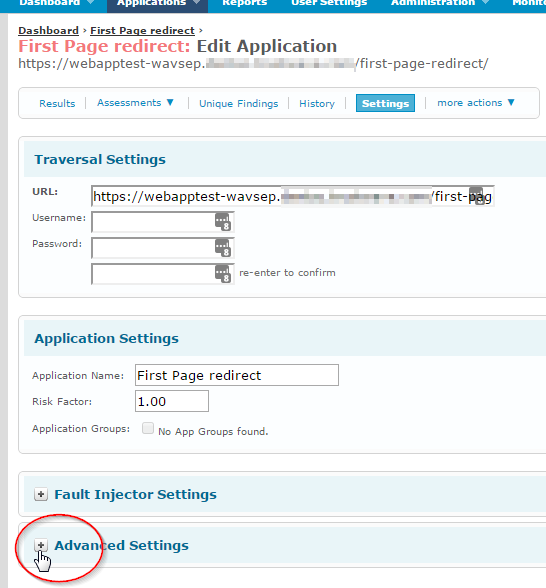Open the Unique Findings tab
This screenshot has height=588, width=546.
238,104
